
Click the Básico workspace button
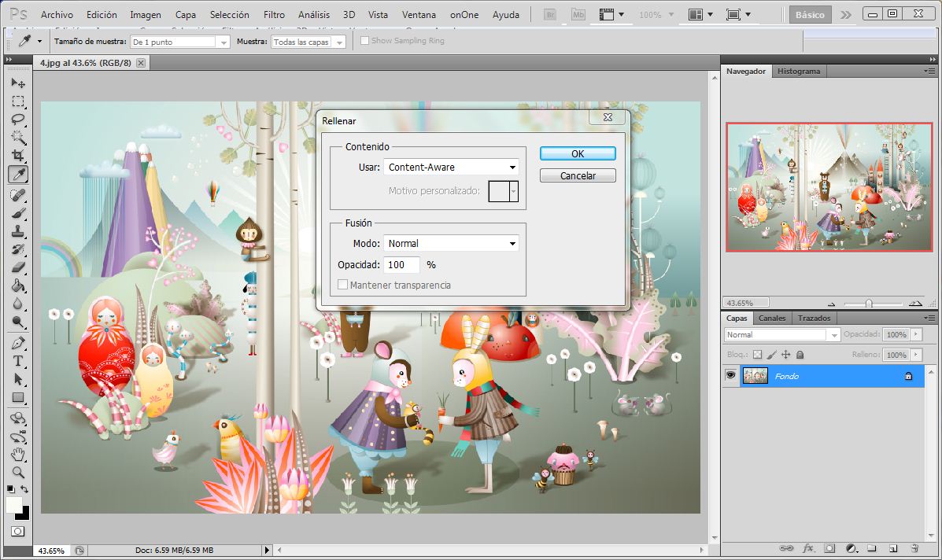[x=810, y=14]
